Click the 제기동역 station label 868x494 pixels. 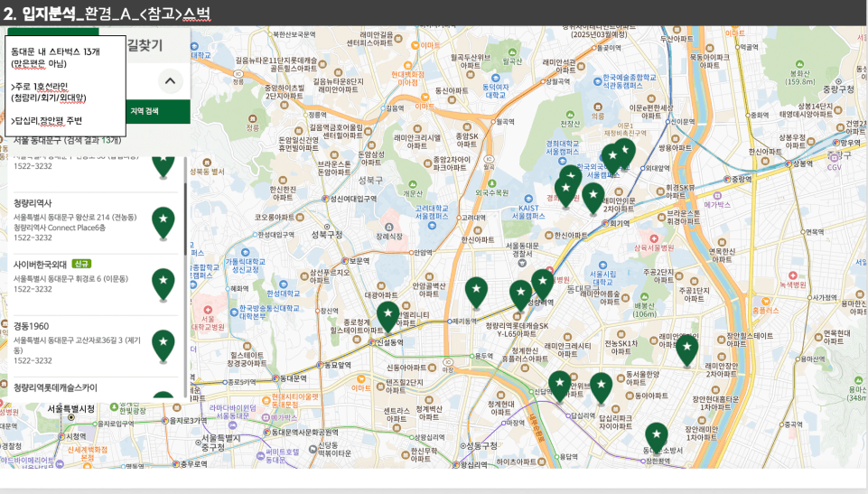tap(464, 321)
